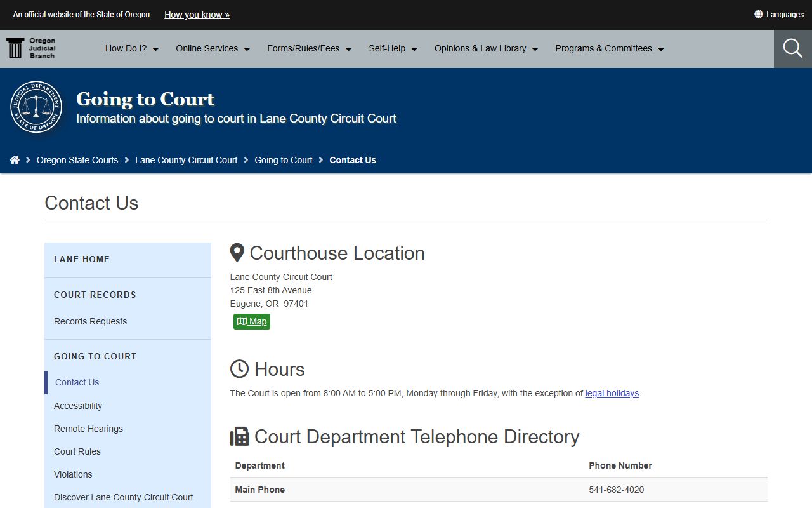Expand the How Do I? dropdown
Screen dimensions: 812x508
132,48
